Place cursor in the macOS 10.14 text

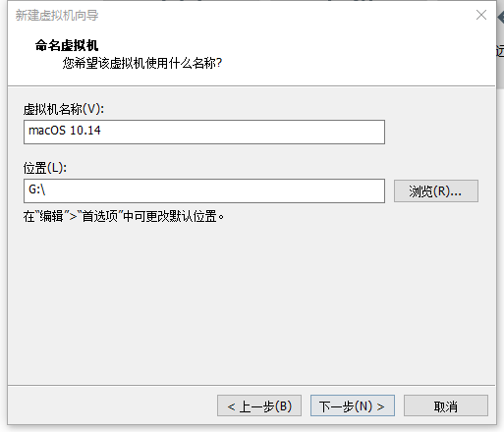tap(65, 131)
